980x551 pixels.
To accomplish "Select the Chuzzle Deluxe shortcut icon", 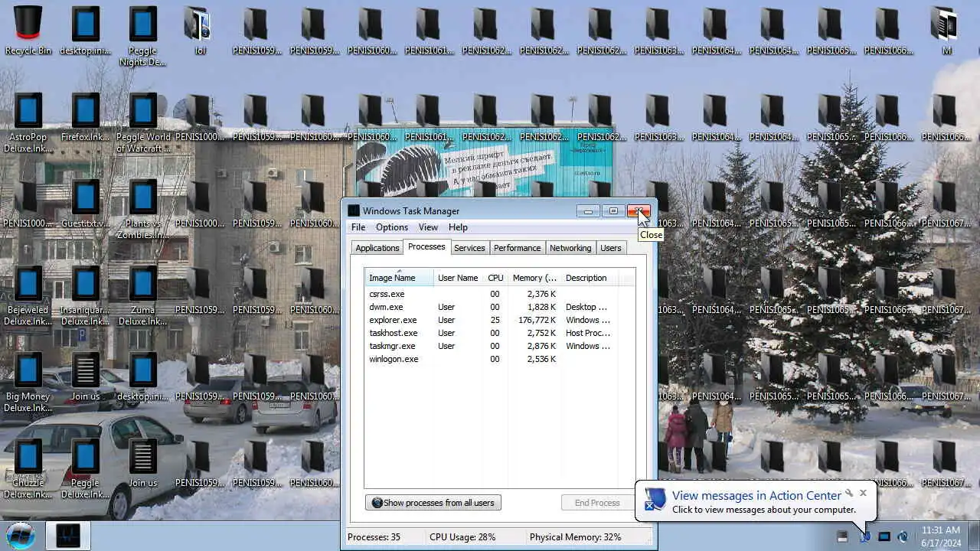I will (x=28, y=468).
